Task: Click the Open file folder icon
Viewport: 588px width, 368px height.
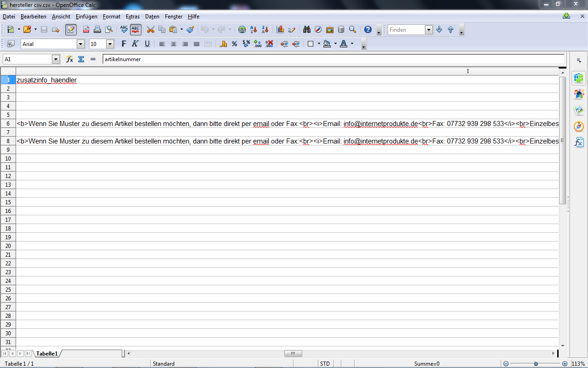Action: coord(27,29)
